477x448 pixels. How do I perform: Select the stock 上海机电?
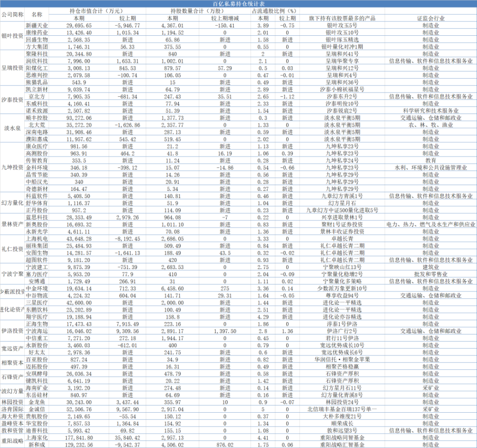(37, 239)
